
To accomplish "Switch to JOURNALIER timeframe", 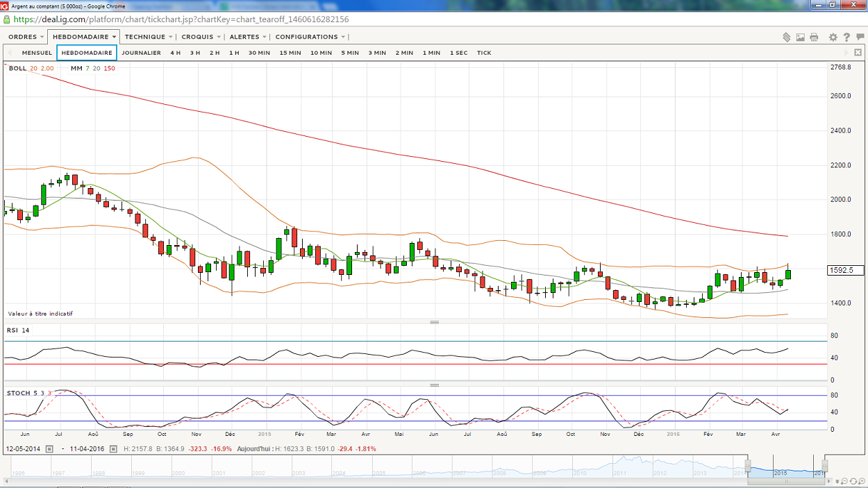I will coord(142,53).
